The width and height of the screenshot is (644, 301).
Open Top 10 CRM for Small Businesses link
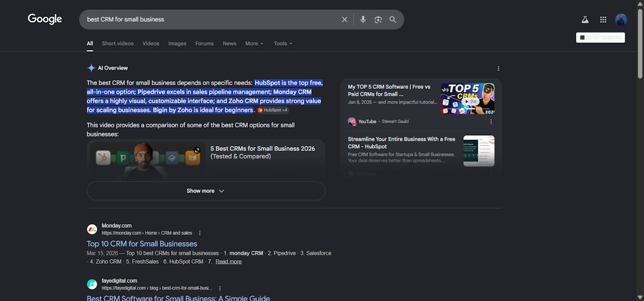(x=142, y=244)
